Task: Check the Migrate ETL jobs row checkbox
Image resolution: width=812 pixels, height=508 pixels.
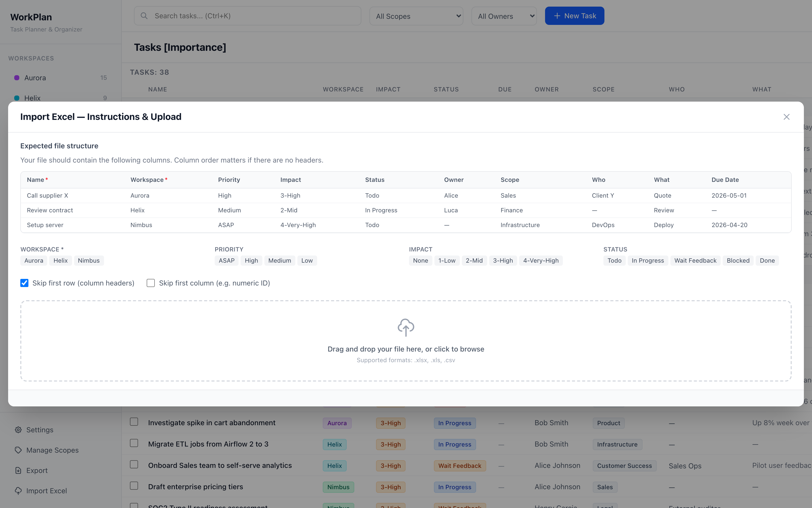Action: click(x=134, y=443)
